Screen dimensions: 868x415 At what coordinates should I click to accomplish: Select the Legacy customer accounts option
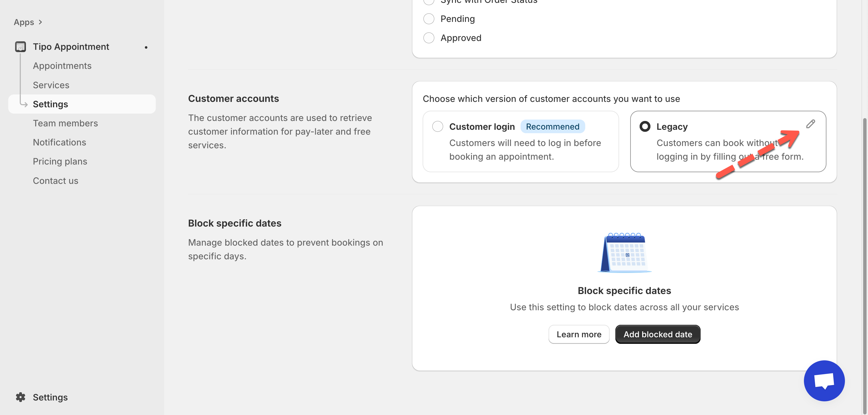[645, 127]
